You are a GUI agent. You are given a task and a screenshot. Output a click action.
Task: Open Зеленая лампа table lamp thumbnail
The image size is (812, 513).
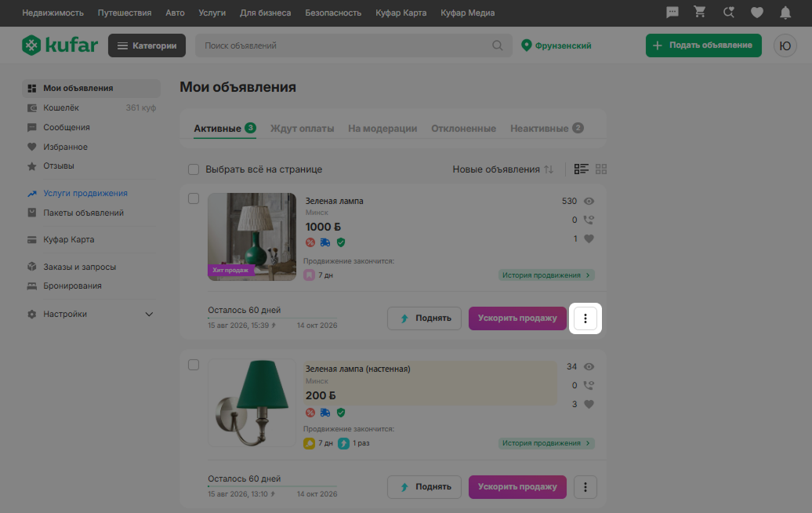252,237
